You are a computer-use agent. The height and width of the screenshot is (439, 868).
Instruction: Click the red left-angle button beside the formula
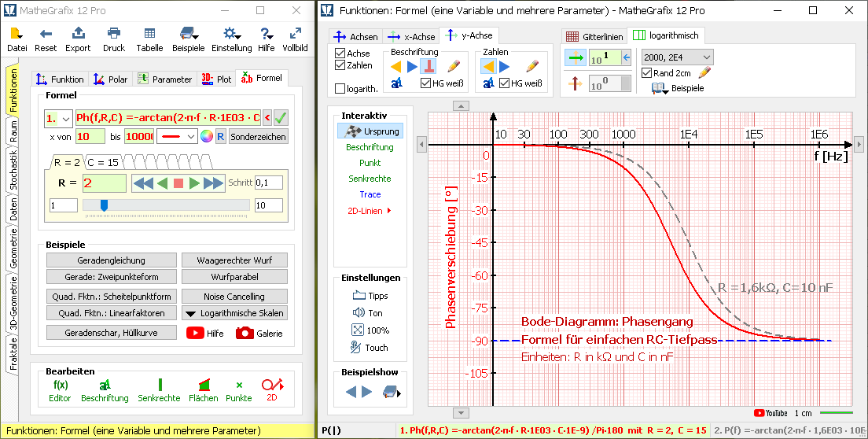click(267, 117)
